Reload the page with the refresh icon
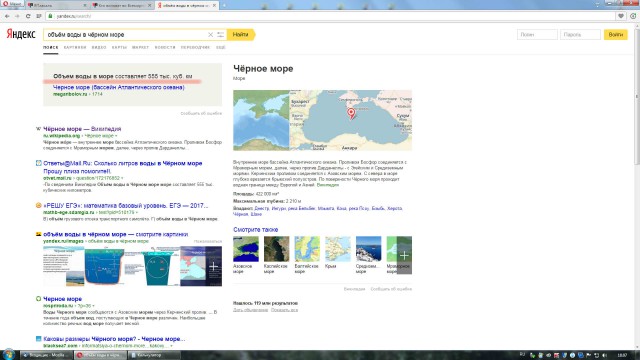Screen dimensions: 640x360 [x=28, y=16]
